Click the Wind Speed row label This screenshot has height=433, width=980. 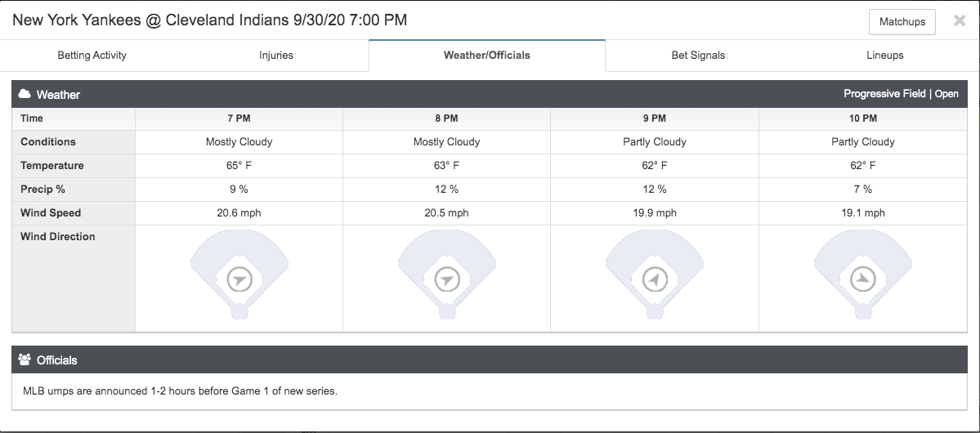pyautogui.click(x=51, y=213)
